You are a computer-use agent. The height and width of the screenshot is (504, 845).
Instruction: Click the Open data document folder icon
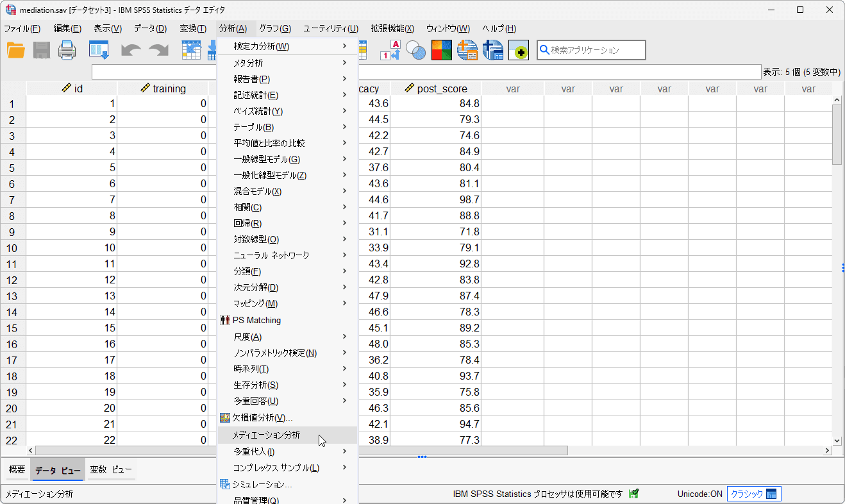pos(15,50)
